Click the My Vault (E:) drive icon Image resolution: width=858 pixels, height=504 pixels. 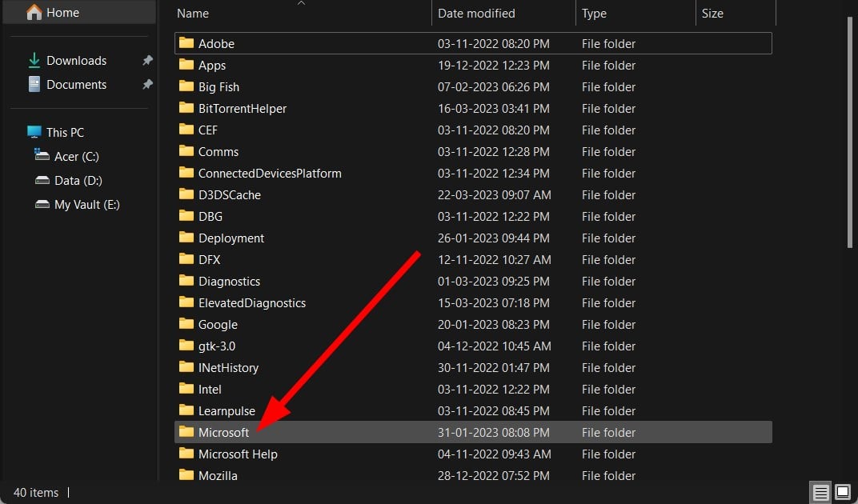pyautogui.click(x=42, y=204)
